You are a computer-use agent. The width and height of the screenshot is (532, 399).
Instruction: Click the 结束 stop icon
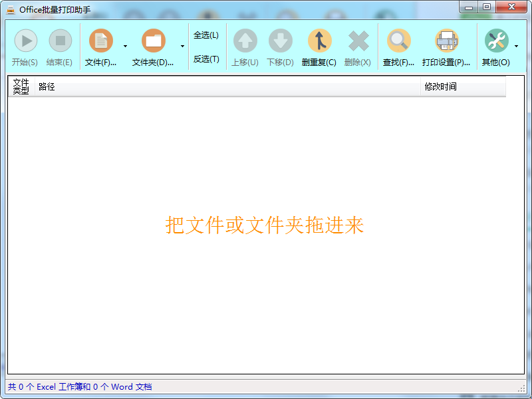point(59,41)
